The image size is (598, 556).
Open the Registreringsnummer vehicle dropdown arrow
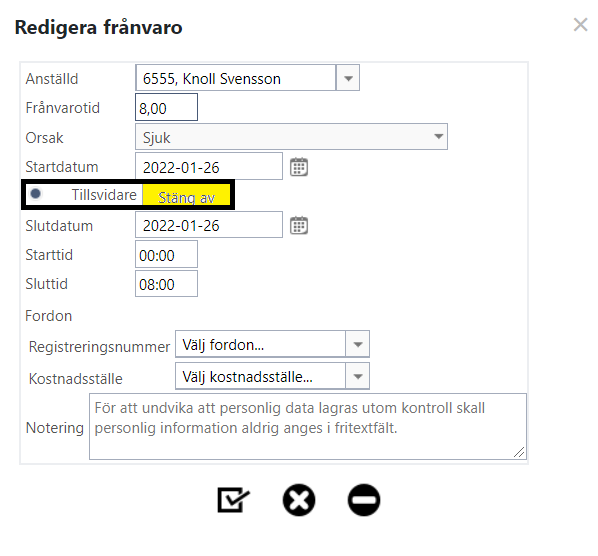[357, 344]
